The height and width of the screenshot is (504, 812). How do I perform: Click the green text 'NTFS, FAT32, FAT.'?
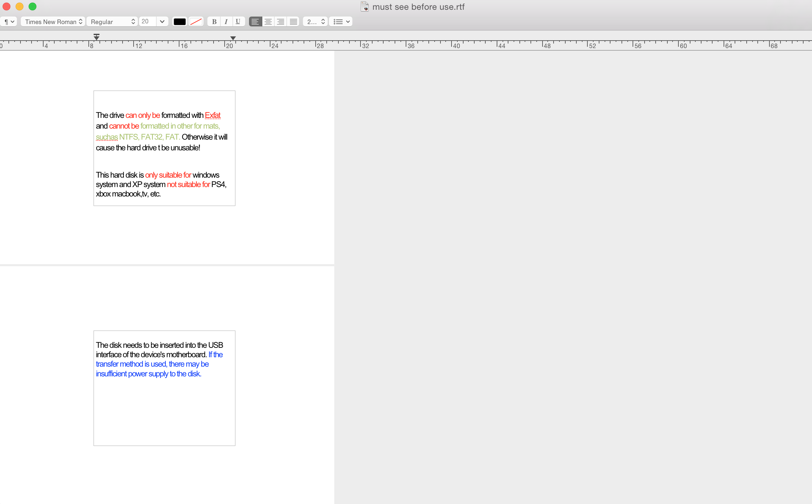(x=150, y=137)
